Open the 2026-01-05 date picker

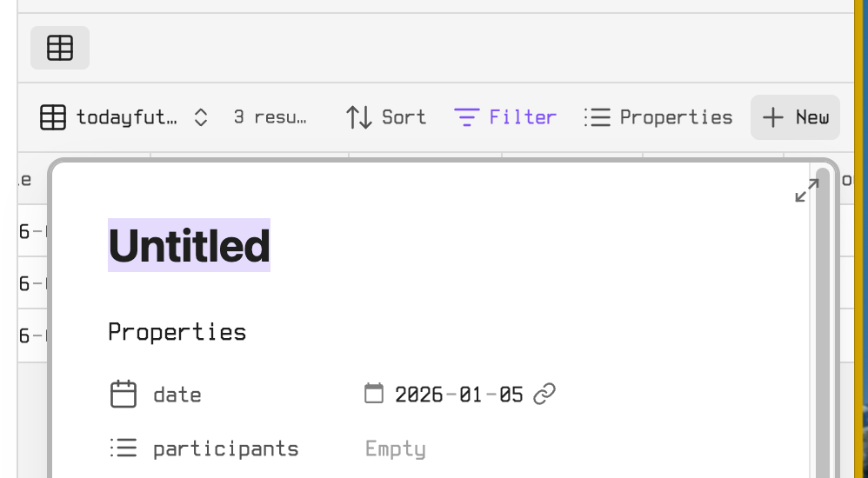[x=459, y=395]
